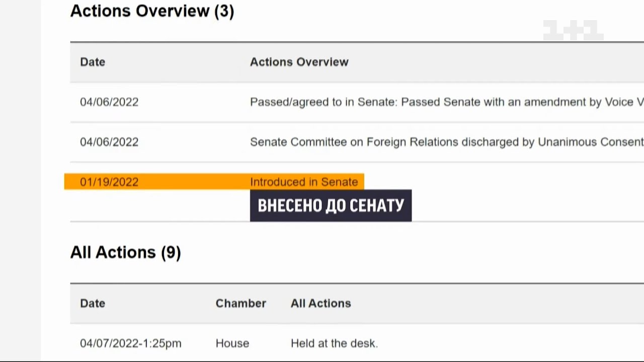Click the "Actions Overview (3)" heading

[152, 11]
